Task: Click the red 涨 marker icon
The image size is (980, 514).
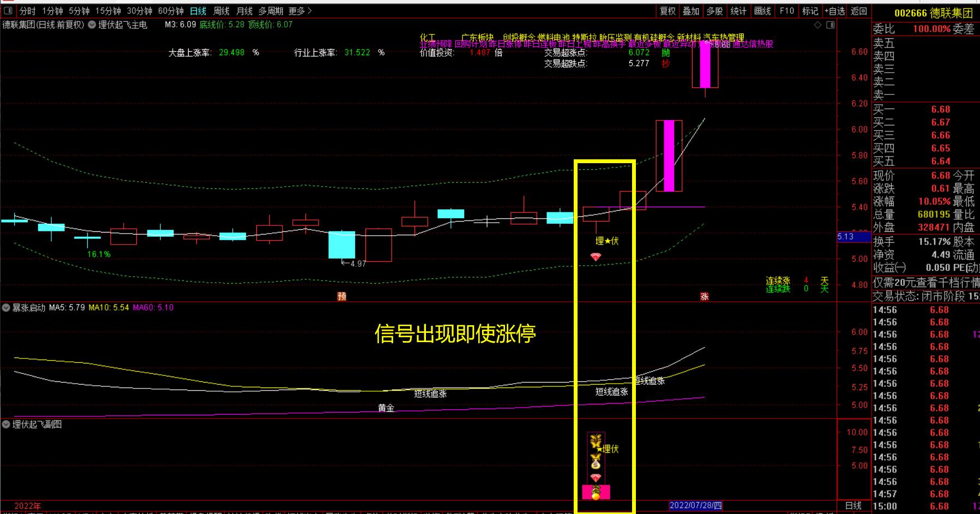Action: tap(704, 296)
